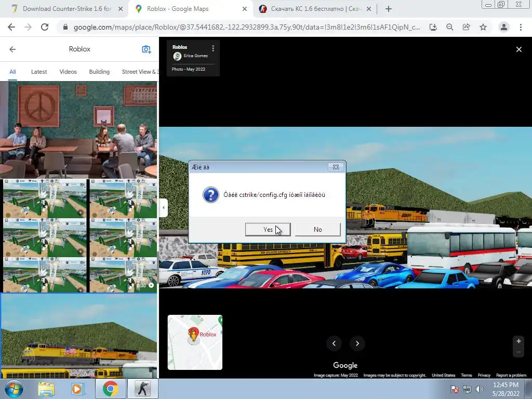This screenshot has height=399, width=532.
Task: Close the config.cfg dialog with X
Action: pos(336,167)
